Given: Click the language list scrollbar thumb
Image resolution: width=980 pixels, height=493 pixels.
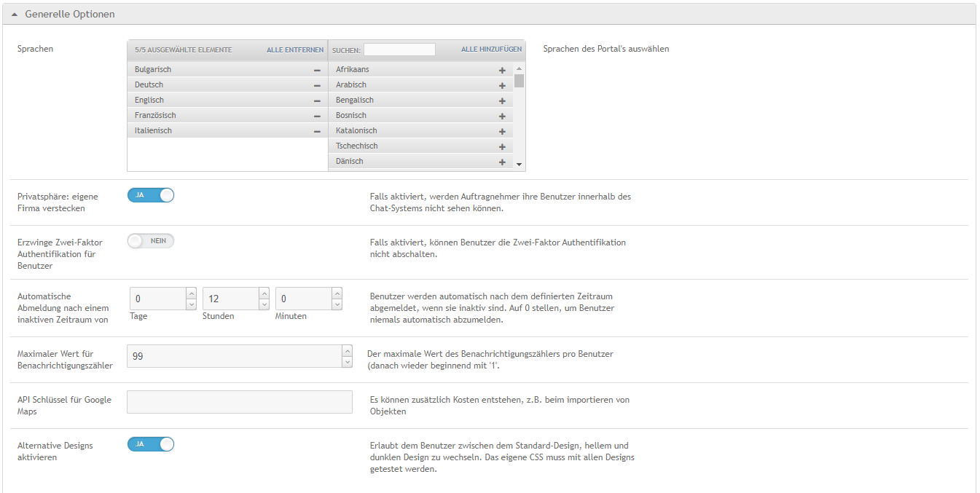Looking at the screenshot, I should click(519, 80).
